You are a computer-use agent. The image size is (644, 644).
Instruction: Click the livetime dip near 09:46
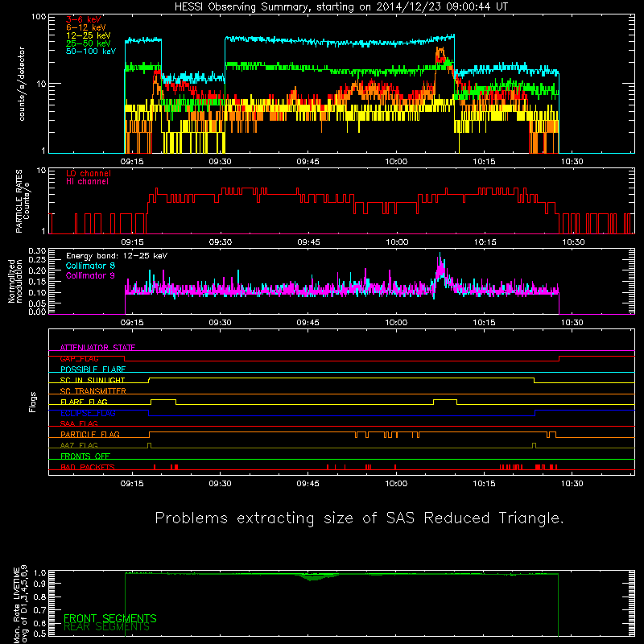pos(315,577)
